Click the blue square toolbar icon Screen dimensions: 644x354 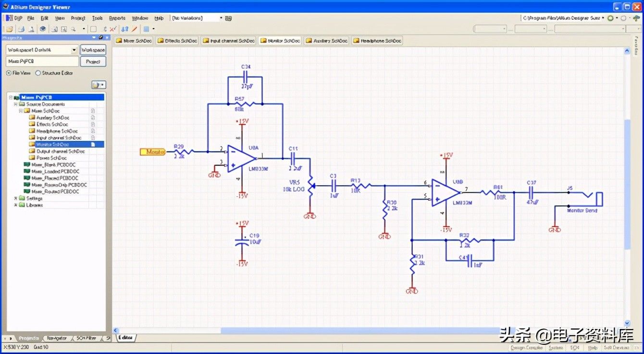click(146, 29)
